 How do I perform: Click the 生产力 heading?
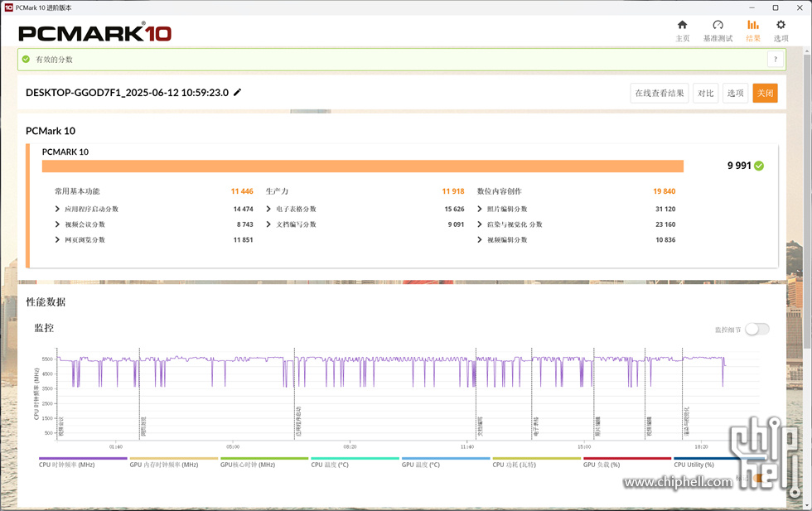coord(277,191)
